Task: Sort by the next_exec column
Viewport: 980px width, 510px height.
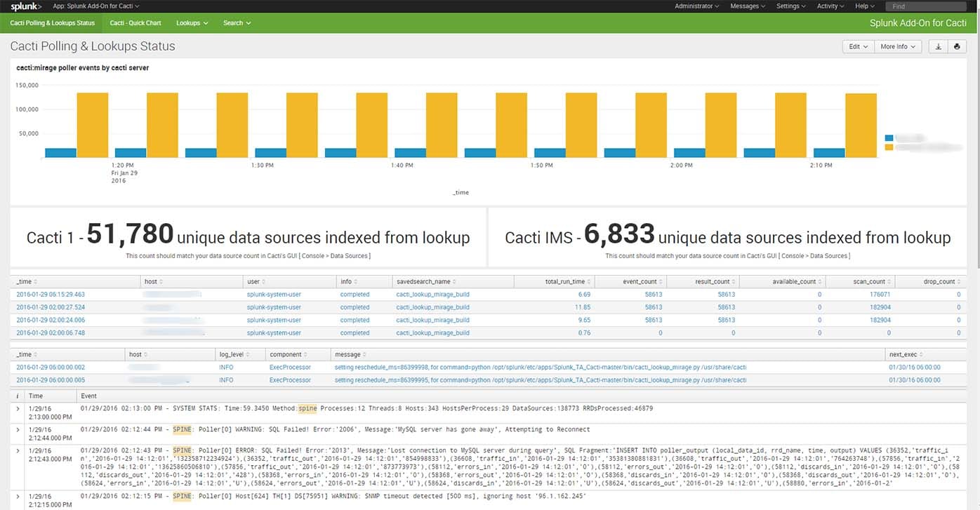Action: click(906, 354)
